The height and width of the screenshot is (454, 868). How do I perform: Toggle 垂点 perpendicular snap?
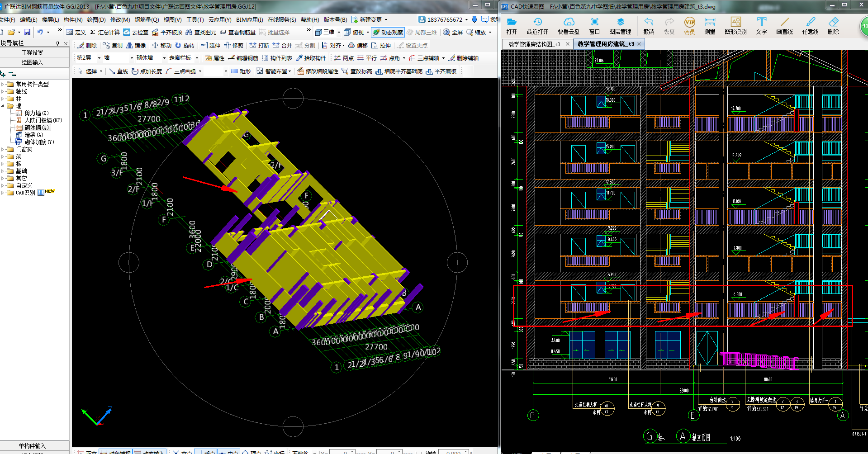[205, 452]
